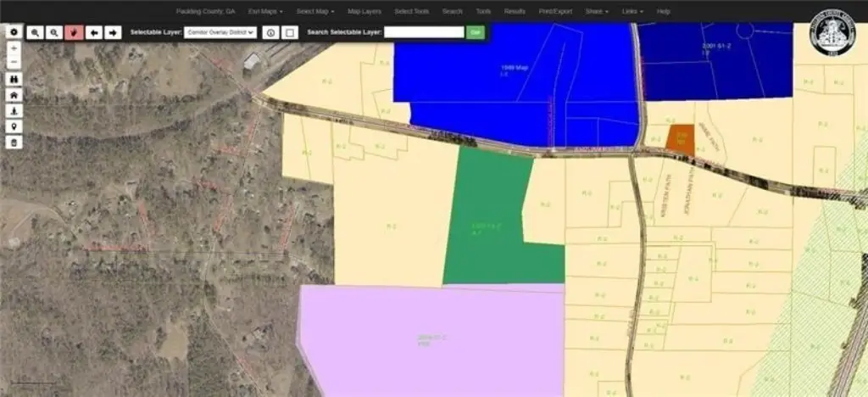Go to previous map extent arrow

click(93, 32)
